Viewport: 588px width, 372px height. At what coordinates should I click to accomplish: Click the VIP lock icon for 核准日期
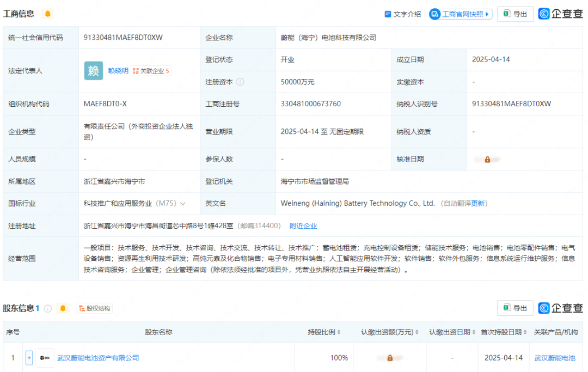tap(487, 160)
